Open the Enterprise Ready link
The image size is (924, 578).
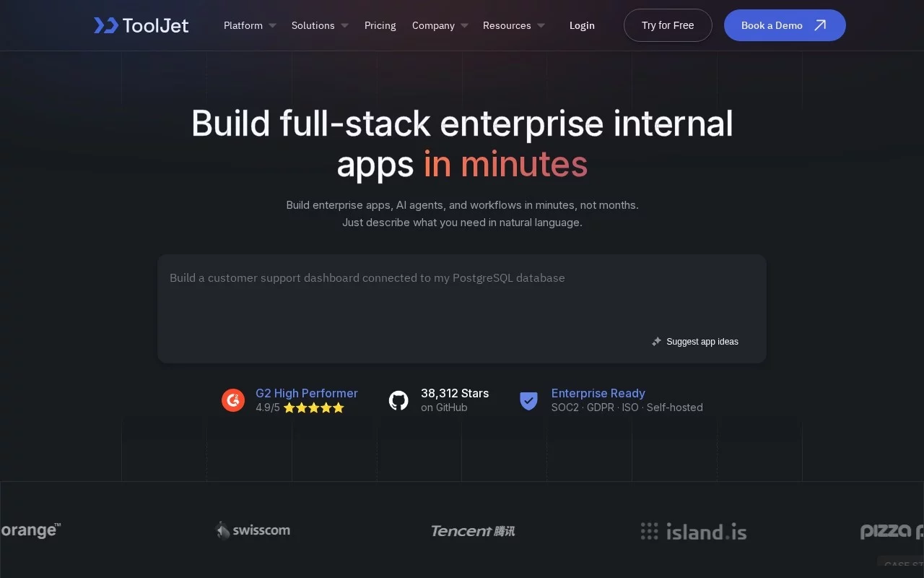(x=598, y=393)
